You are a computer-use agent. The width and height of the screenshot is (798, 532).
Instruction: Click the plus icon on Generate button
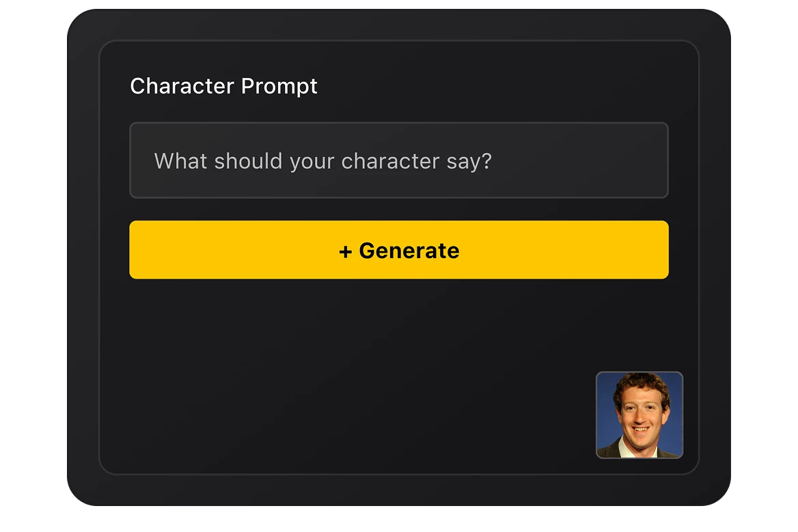(346, 251)
